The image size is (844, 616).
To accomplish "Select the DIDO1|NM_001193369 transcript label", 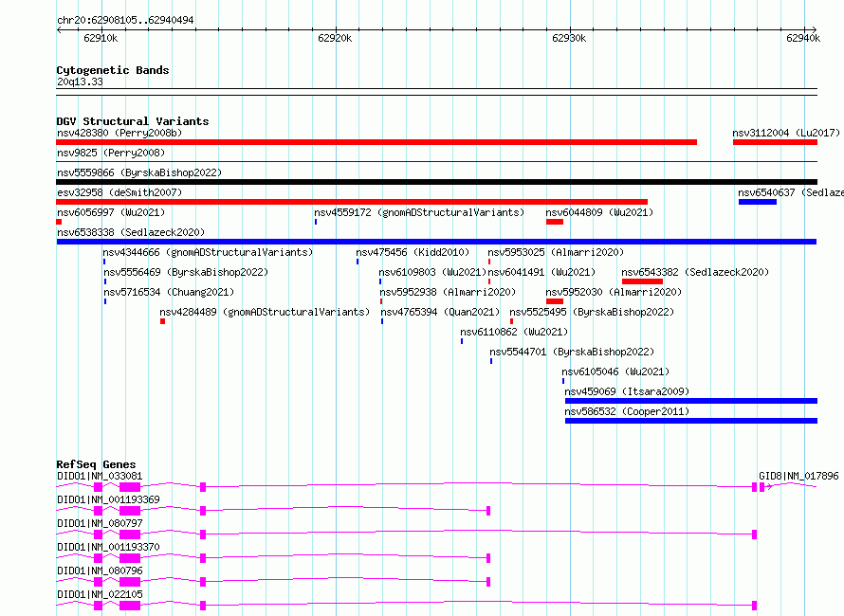I will pyautogui.click(x=108, y=499).
